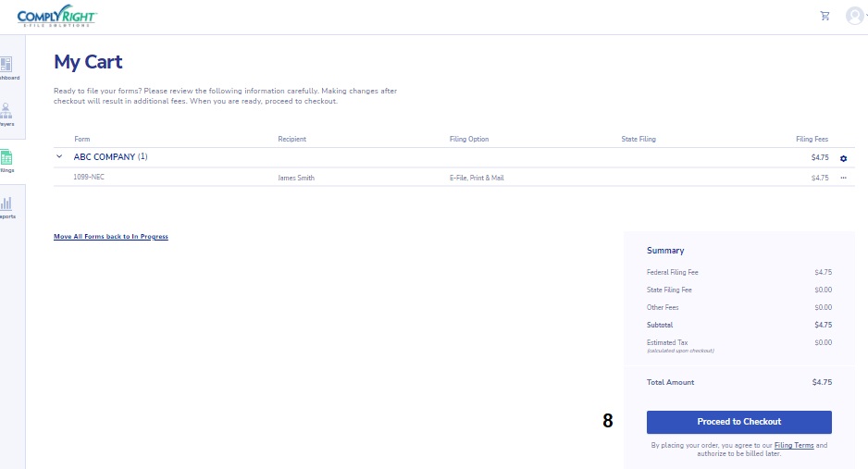Click the E-File, Print & Mail filing option
The width and height of the screenshot is (868, 469).
(477, 178)
